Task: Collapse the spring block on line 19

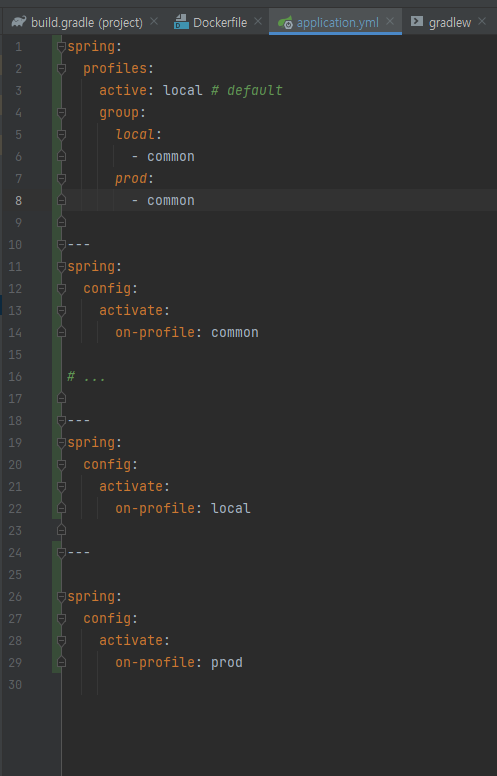Action: [61, 442]
